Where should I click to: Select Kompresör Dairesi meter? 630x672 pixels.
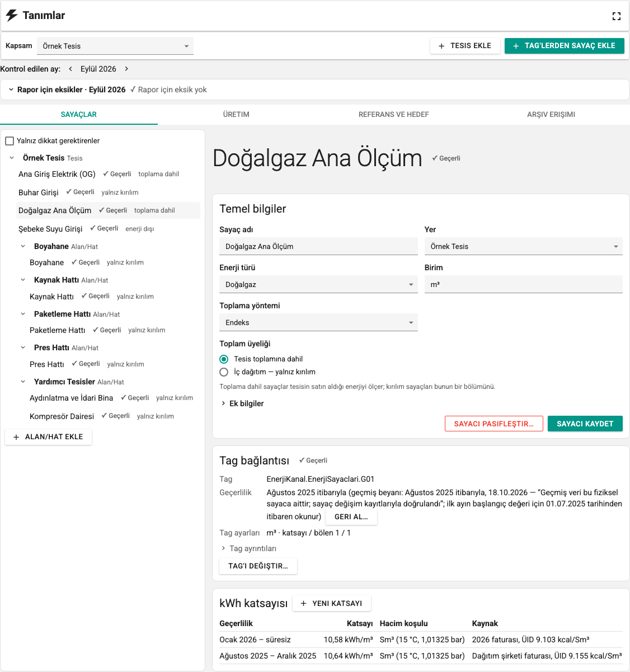tap(114, 416)
